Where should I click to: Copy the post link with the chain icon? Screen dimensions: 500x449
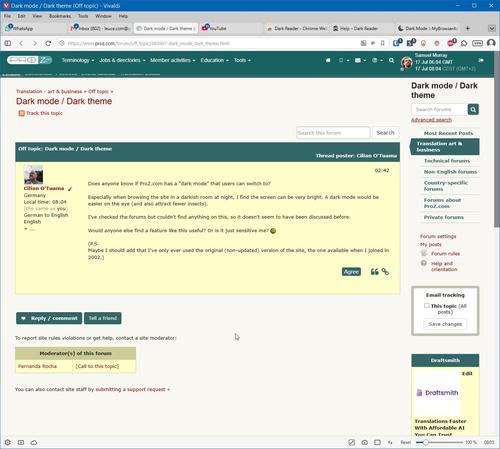[385, 272]
